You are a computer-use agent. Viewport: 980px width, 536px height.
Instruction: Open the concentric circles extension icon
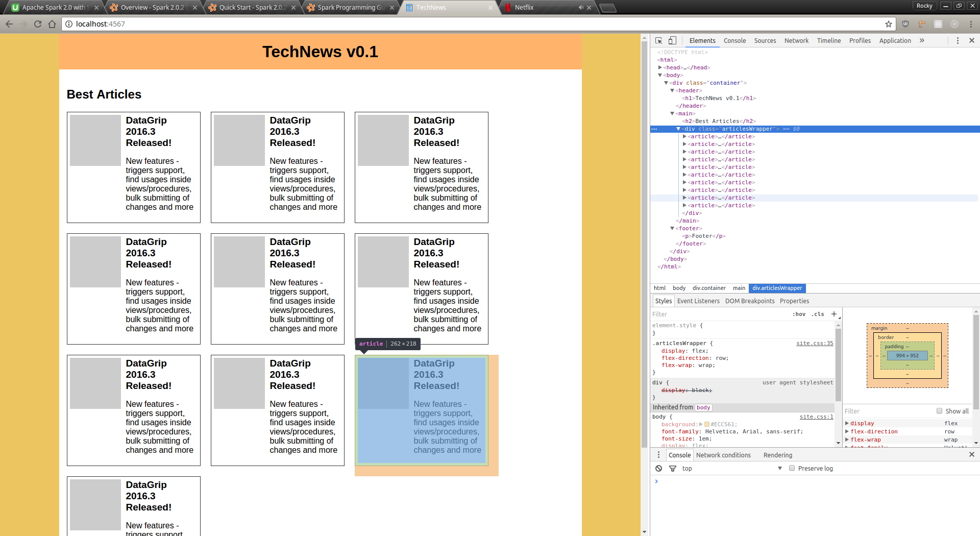pyautogui.click(x=954, y=24)
